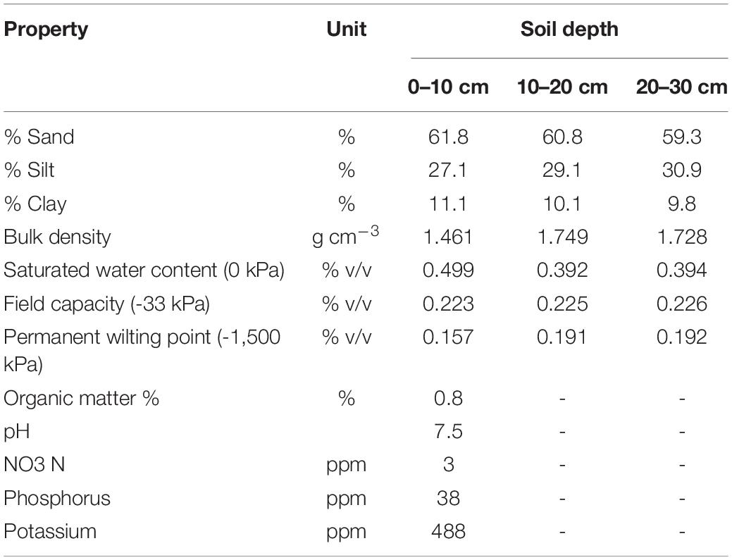
Task: Click the g cm−3 unit cell
Action: pos(345,236)
